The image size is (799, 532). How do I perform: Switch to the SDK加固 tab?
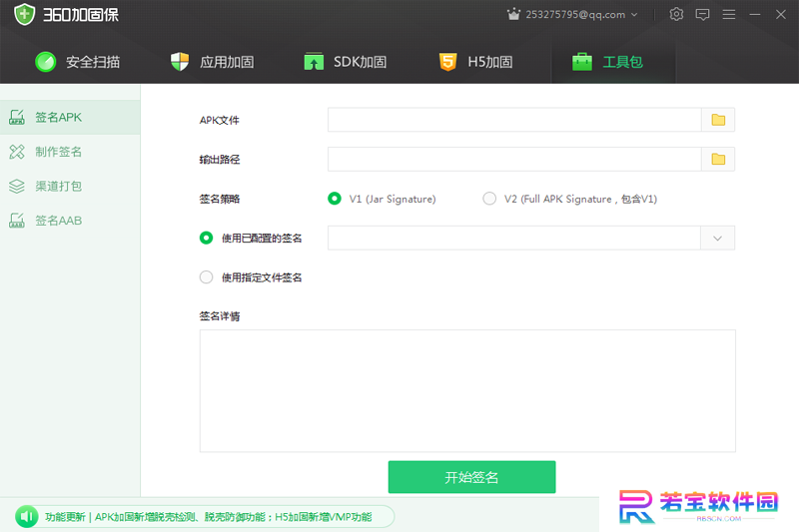coord(345,62)
